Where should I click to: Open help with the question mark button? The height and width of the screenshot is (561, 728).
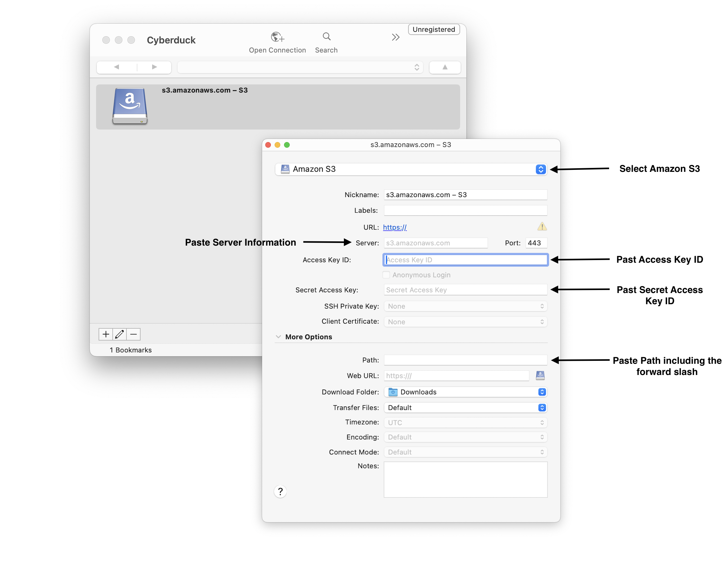tap(280, 491)
